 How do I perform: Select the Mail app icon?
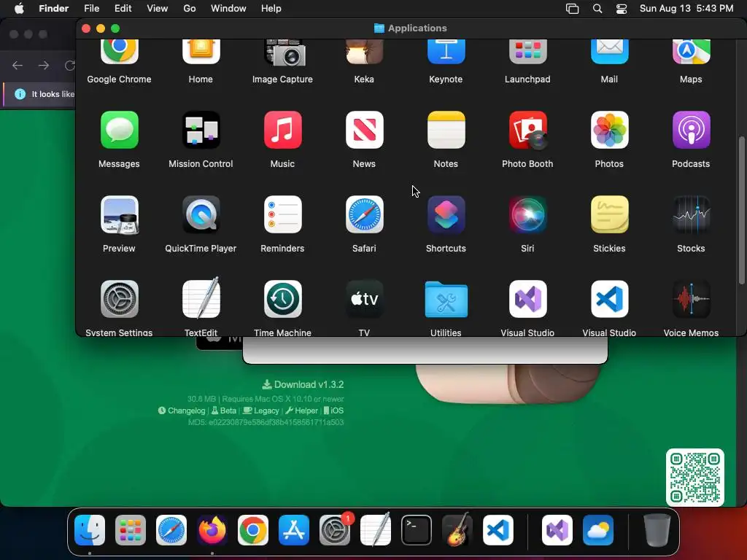point(609,52)
